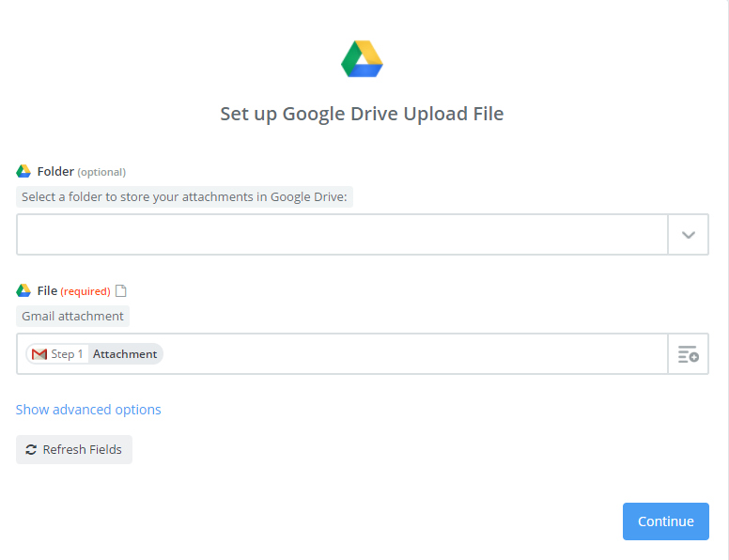Click inside the Folder selection field
Screen dimensions: 729x560
coord(342,234)
